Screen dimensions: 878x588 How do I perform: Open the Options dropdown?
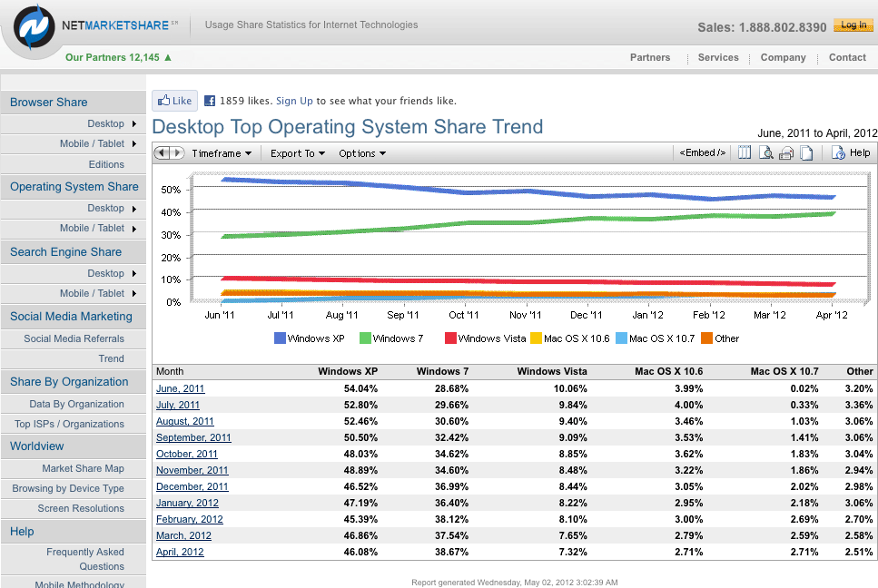[362, 153]
